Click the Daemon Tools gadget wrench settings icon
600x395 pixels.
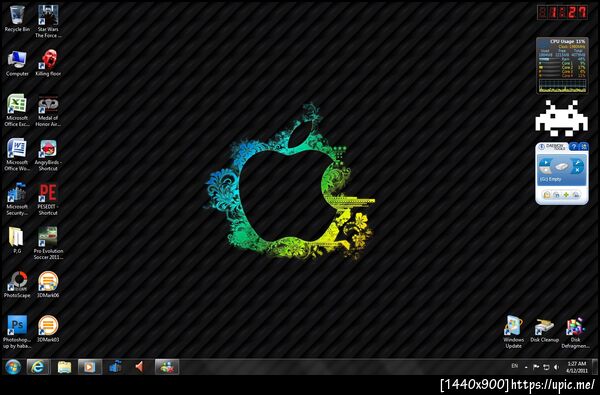577,163
